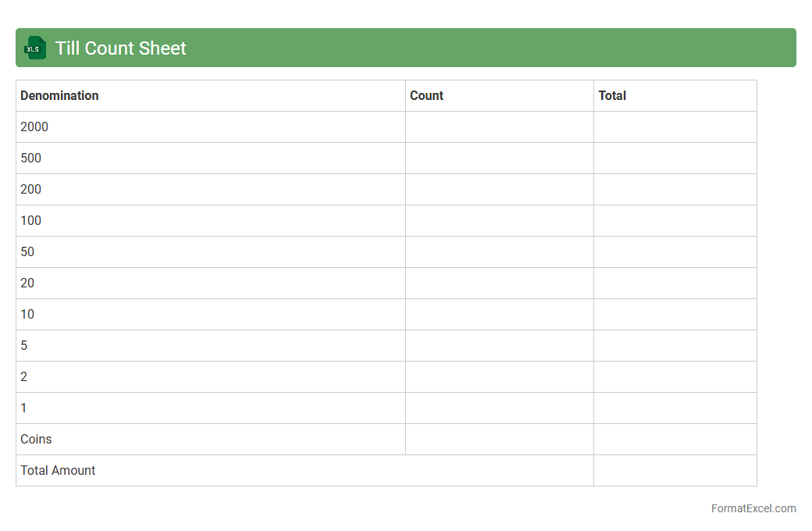Select the 2000 denomination label

coord(34,127)
